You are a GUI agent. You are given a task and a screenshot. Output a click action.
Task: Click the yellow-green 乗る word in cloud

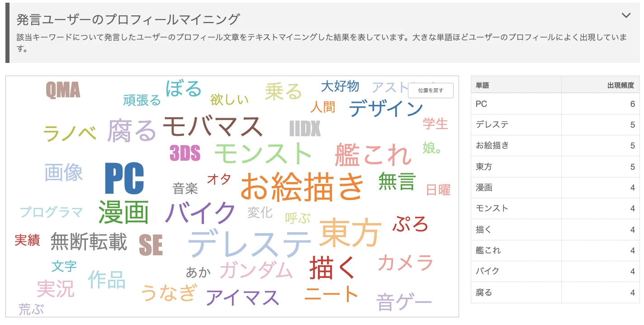click(283, 91)
